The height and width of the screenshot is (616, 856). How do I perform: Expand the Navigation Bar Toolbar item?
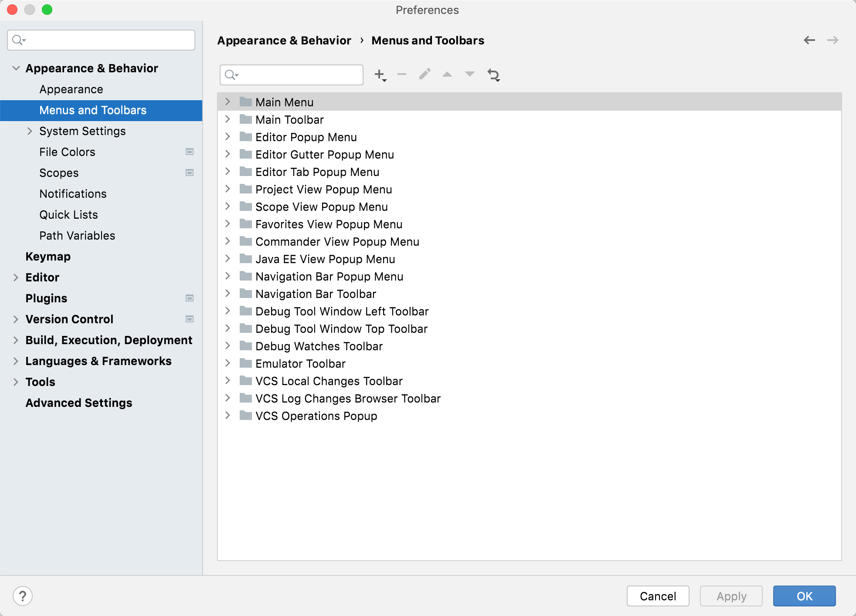point(229,294)
